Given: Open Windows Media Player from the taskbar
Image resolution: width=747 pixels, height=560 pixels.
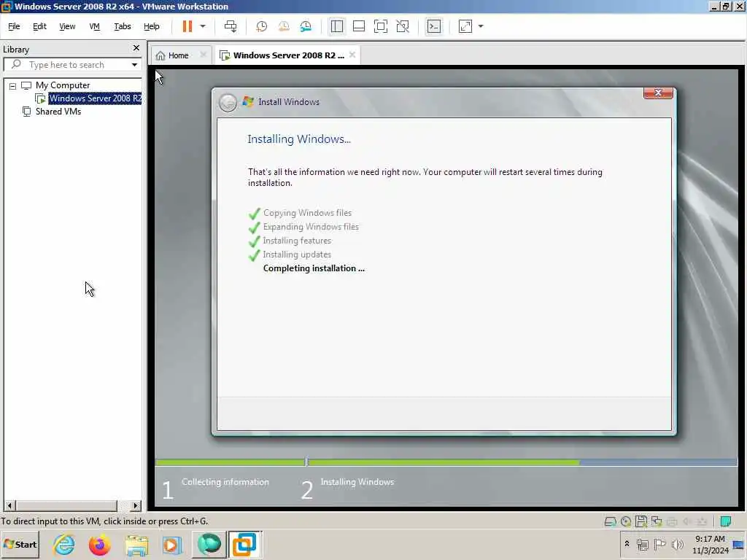Looking at the screenshot, I should click(x=172, y=544).
